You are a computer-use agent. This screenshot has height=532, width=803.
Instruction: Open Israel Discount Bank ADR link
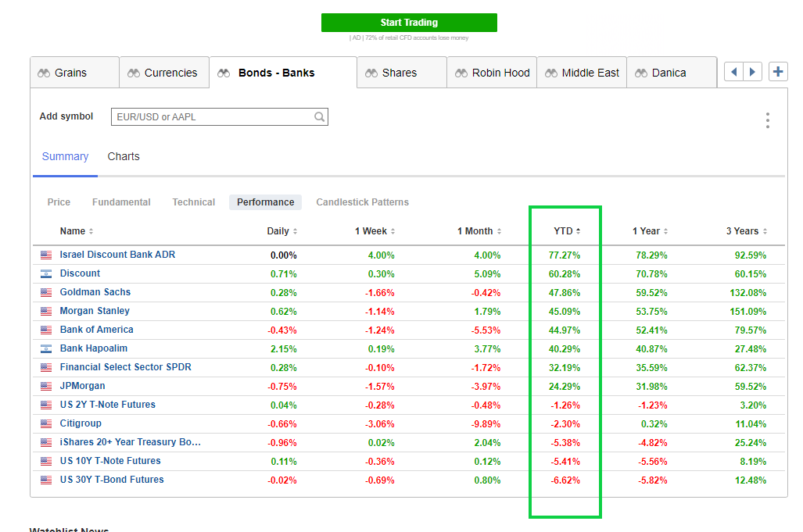tap(117, 255)
